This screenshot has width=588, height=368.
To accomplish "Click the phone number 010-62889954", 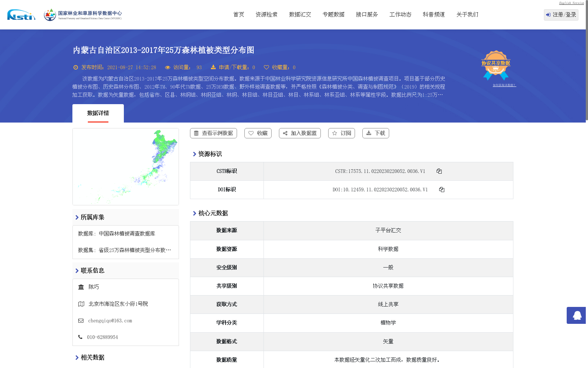I will coord(103,337).
